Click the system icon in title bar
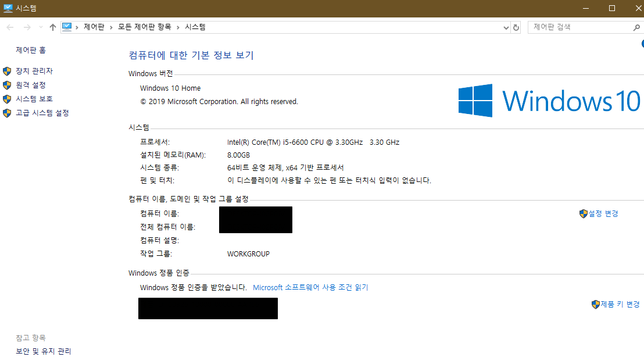The width and height of the screenshot is (644, 364). point(8,8)
